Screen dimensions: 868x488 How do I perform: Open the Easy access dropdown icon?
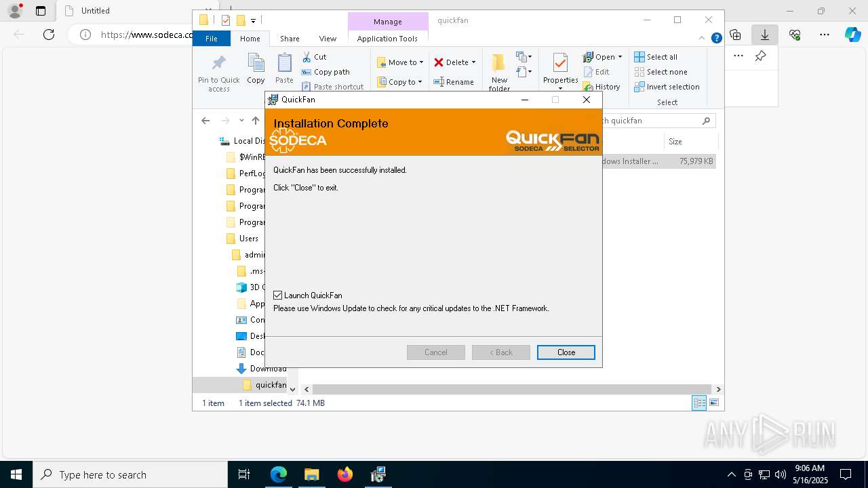[524, 72]
